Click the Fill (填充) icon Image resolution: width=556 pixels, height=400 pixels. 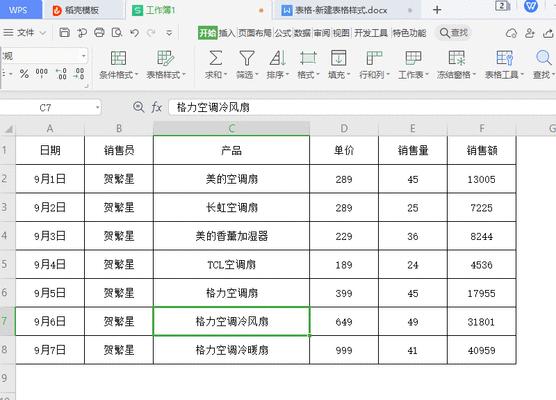click(x=339, y=58)
